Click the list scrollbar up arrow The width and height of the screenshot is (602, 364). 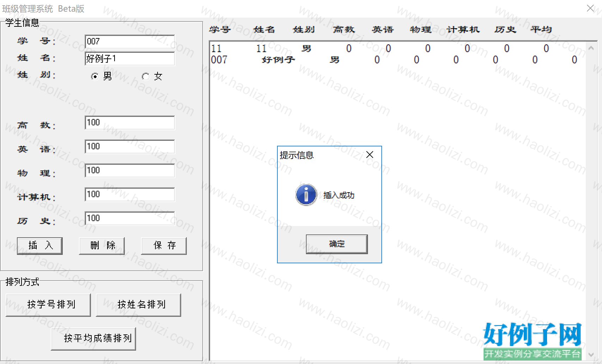click(x=591, y=47)
